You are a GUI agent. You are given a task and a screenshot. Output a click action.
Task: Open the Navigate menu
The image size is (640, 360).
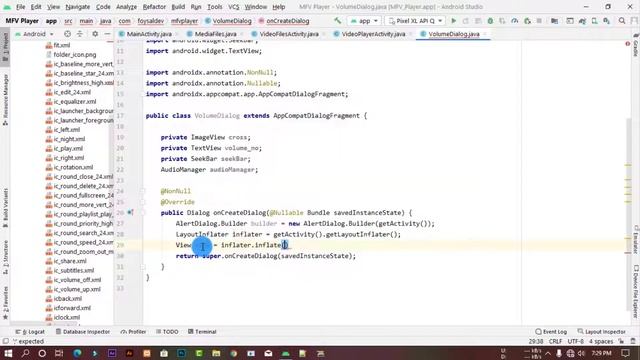coord(78,7)
